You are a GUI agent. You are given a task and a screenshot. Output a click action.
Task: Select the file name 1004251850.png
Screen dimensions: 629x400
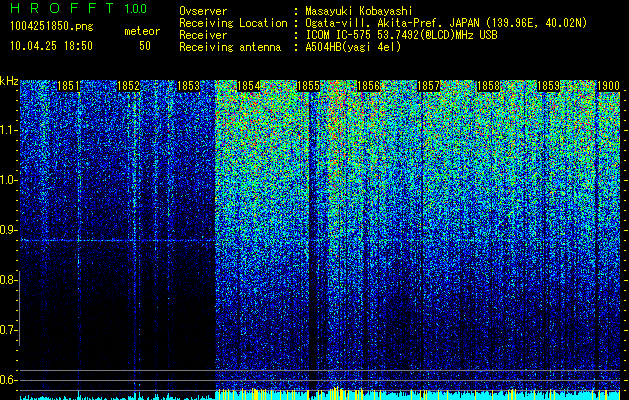[52, 27]
